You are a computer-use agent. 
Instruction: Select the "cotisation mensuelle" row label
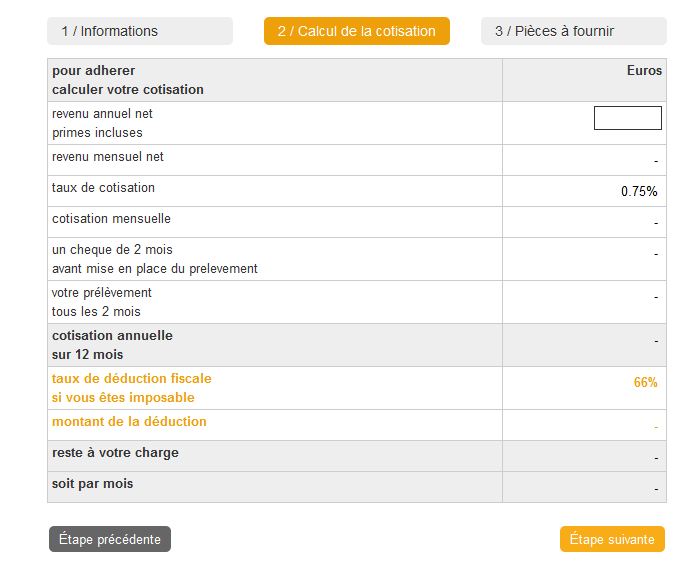(111, 219)
